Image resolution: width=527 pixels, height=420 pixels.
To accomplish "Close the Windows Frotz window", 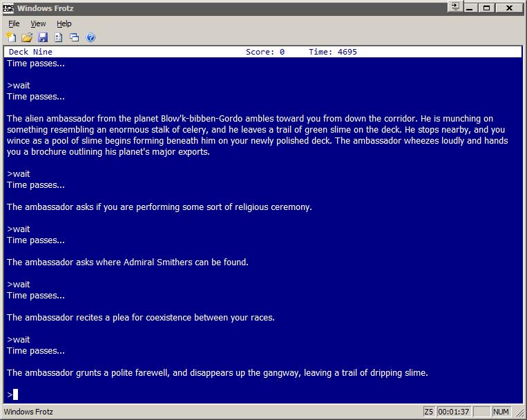I will coord(509,8).
